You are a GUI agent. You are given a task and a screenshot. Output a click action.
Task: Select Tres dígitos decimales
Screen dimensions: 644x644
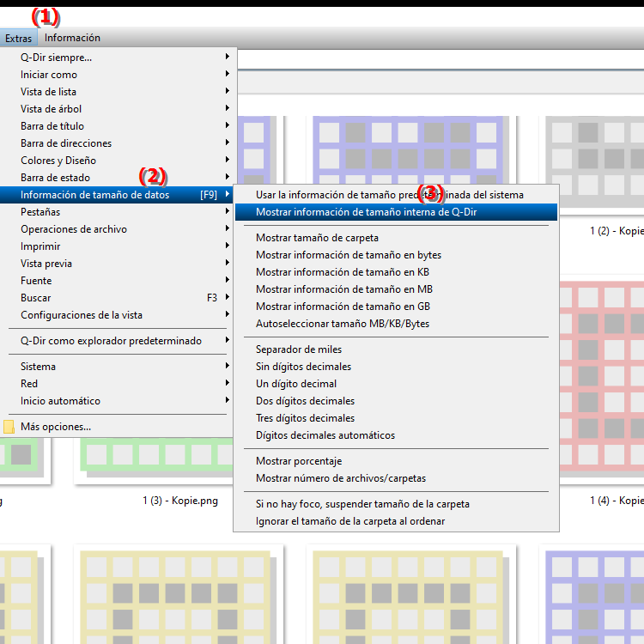pos(397,418)
